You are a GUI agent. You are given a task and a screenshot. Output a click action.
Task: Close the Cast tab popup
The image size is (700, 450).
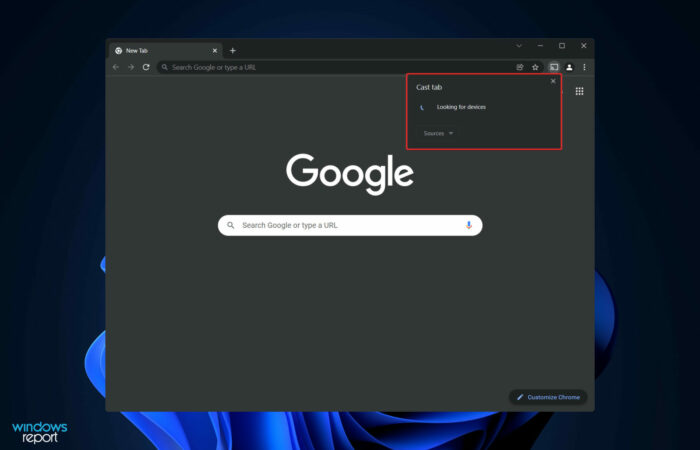click(553, 81)
